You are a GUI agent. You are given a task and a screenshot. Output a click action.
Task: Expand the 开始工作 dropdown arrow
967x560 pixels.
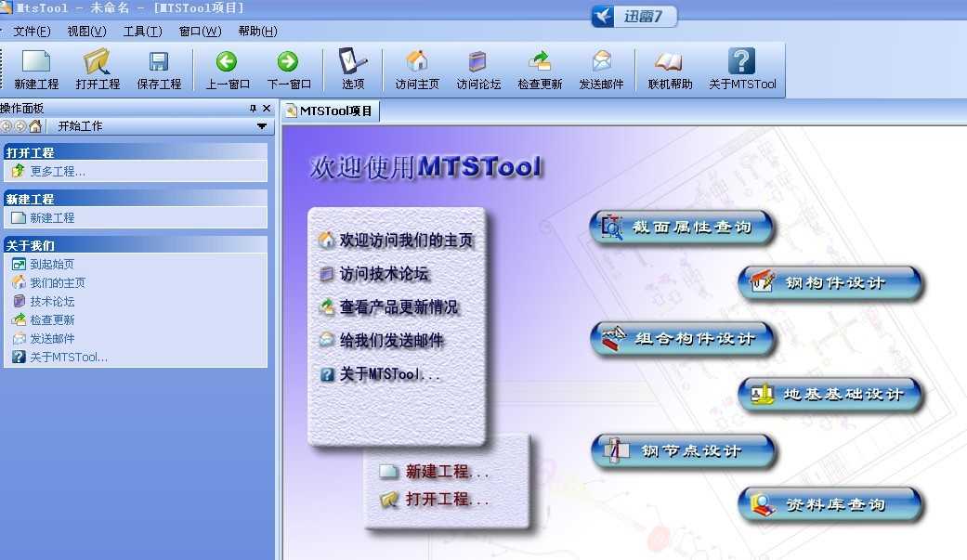[261, 126]
